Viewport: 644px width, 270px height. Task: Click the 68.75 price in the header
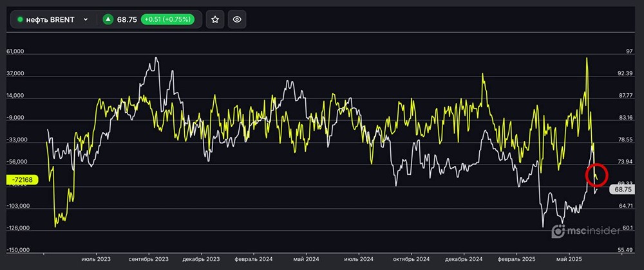(128, 19)
